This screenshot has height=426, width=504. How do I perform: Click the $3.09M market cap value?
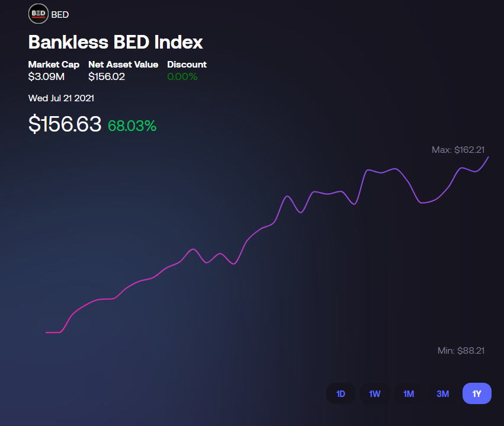pyautogui.click(x=46, y=76)
